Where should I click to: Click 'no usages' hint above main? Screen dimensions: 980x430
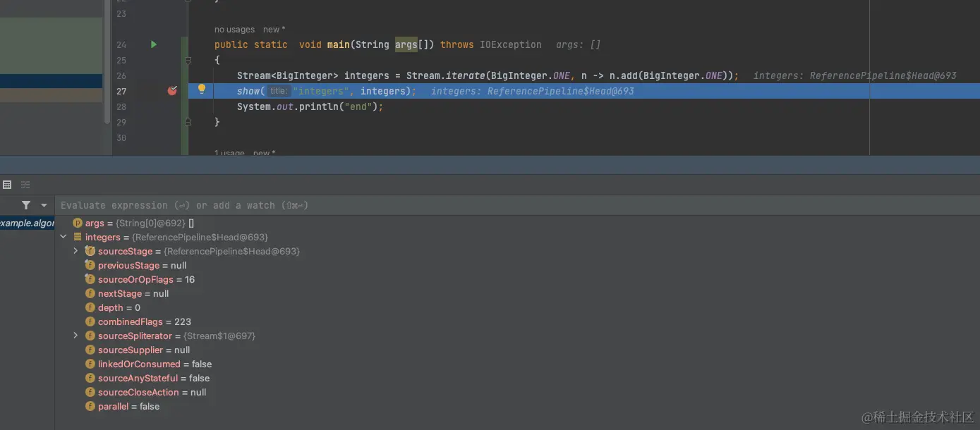pyautogui.click(x=234, y=30)
